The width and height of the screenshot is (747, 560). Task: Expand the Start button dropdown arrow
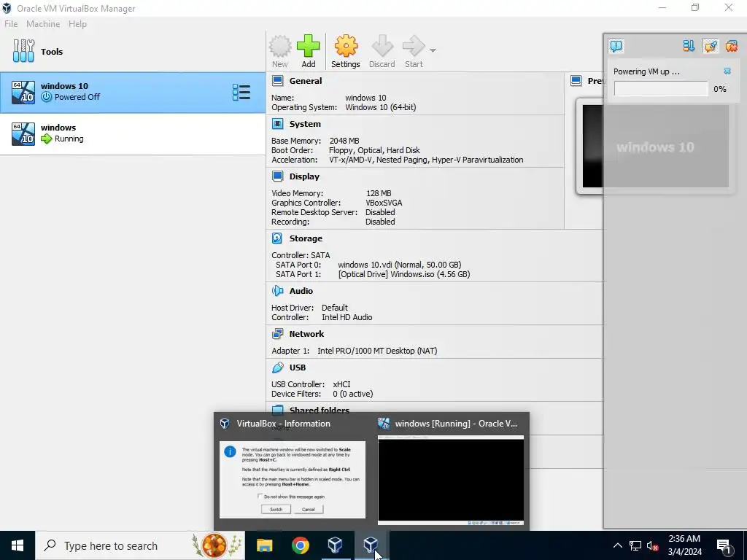[433, 50]
